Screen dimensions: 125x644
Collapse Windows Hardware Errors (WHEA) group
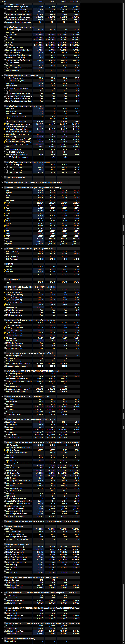click(2, 638)
